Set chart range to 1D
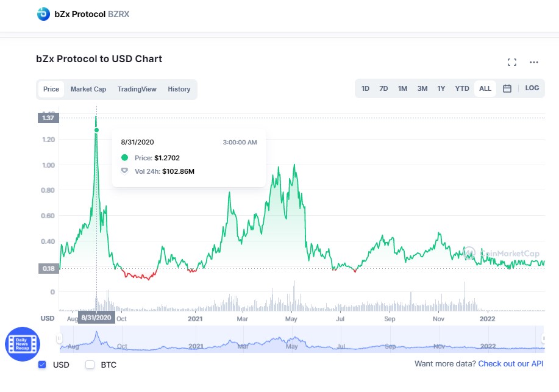This screenshot has width=559, height=392. click(x=365, y=88)
